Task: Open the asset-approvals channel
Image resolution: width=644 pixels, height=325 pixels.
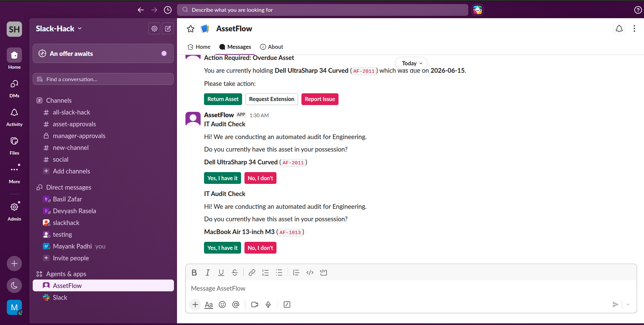Action: tap(103, 124)
